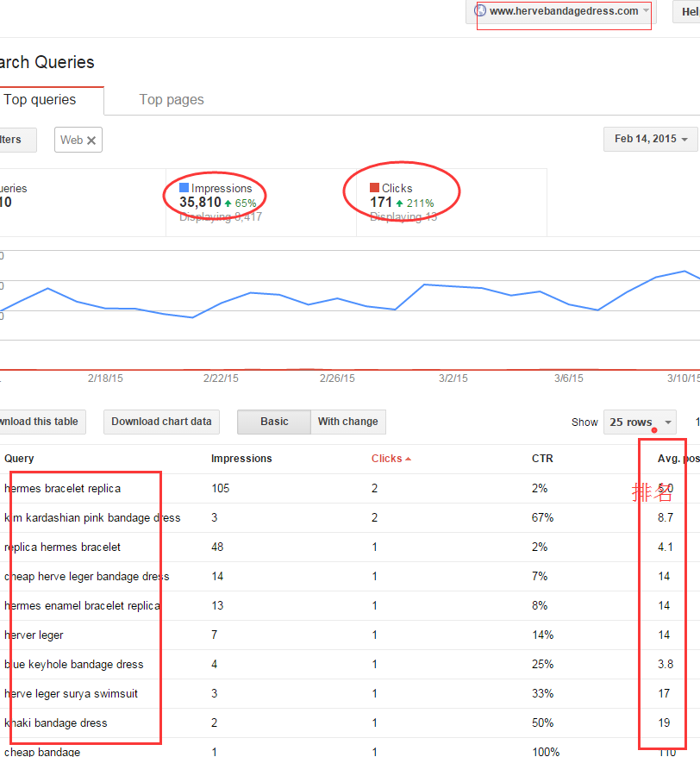Screen dimensions: 700x757
Task: Sort by the Query column header
Action: pos(19,459)
